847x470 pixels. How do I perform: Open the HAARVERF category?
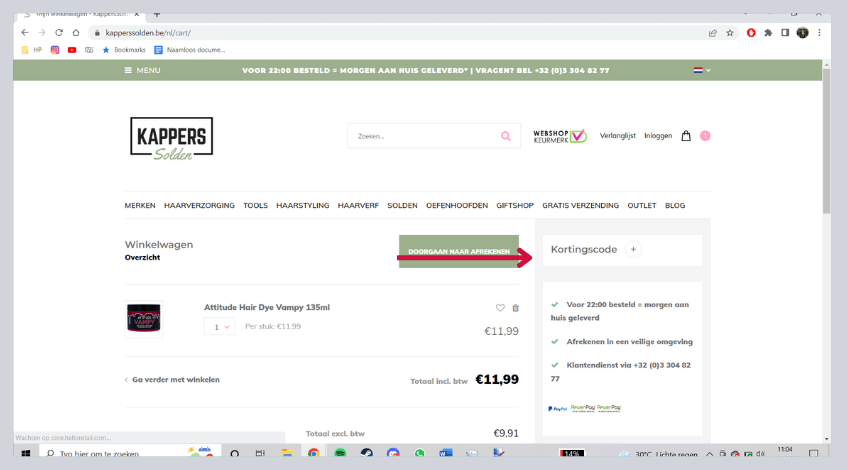tap(358, 205)
